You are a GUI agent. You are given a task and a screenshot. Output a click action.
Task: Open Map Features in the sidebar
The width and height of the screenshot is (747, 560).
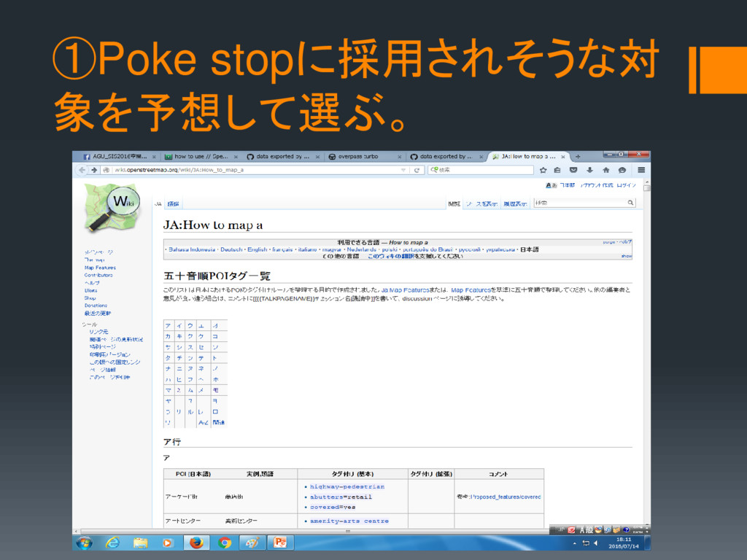point(100,268)
